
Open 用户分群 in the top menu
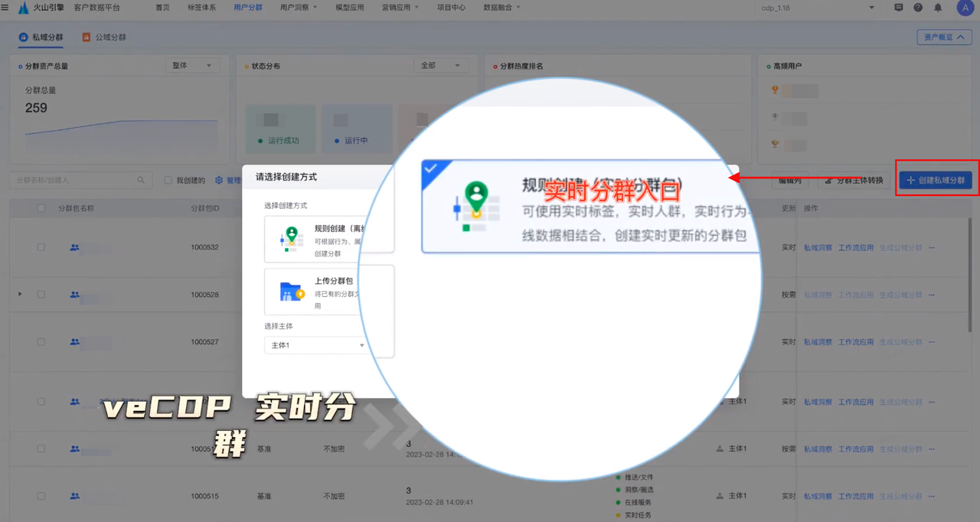pos(248,8)
